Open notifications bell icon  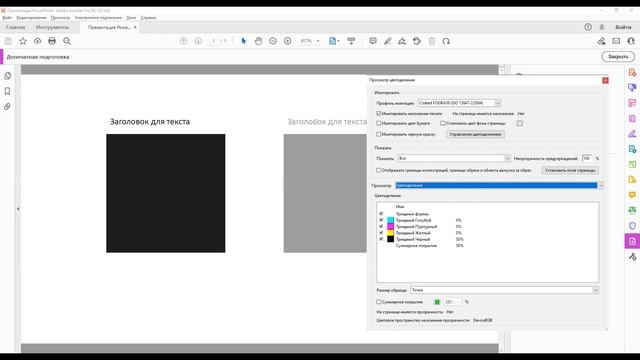point(602,27)
